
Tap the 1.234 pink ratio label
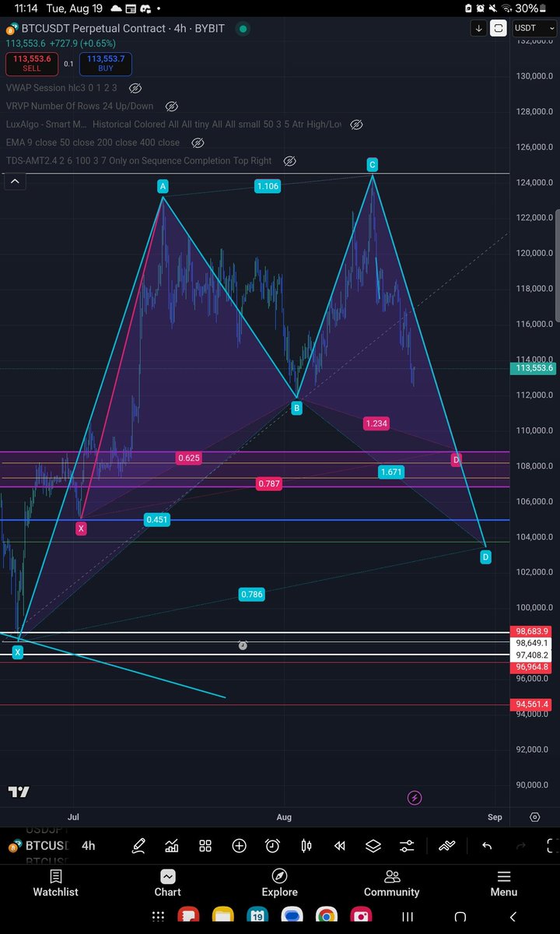[376, 423]
